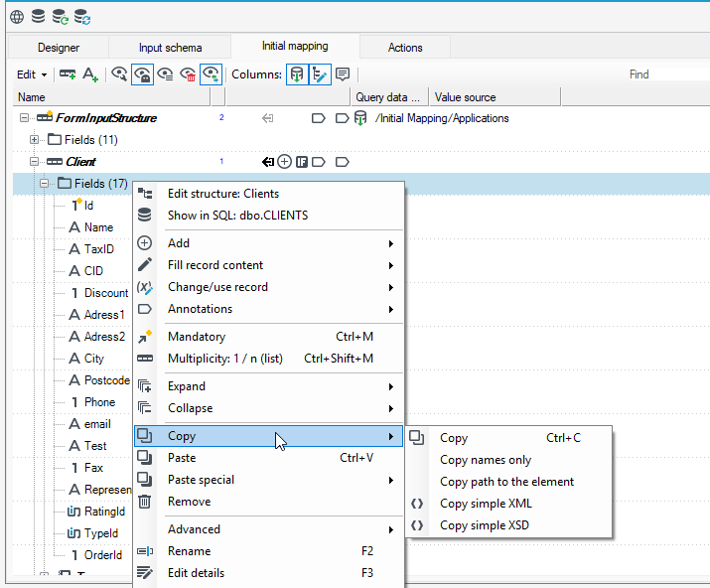Choose Show in SQL: dbo.CLIENTS
Image resolution: width=710 pixels, height=588 pixels.
coord(268,216)
